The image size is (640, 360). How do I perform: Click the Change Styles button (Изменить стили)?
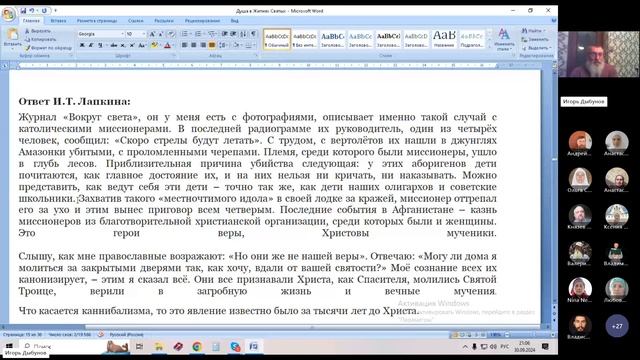(504, 40)
